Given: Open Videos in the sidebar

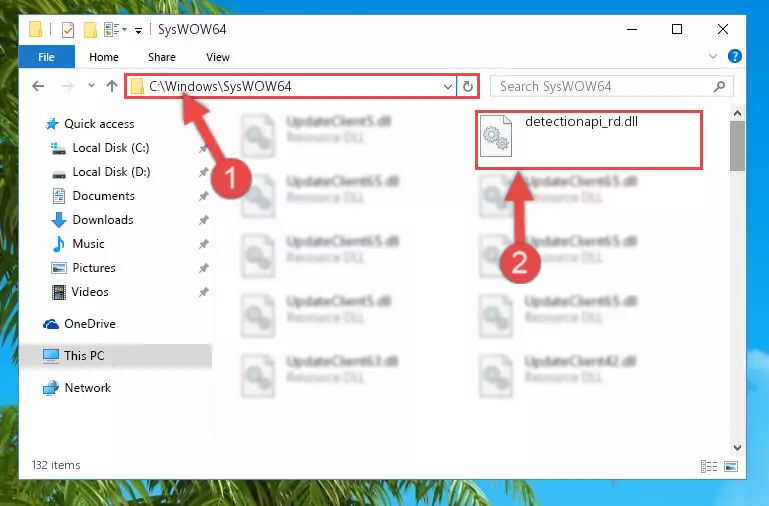Looking at the screenshot, I should [x=90, y=292].
